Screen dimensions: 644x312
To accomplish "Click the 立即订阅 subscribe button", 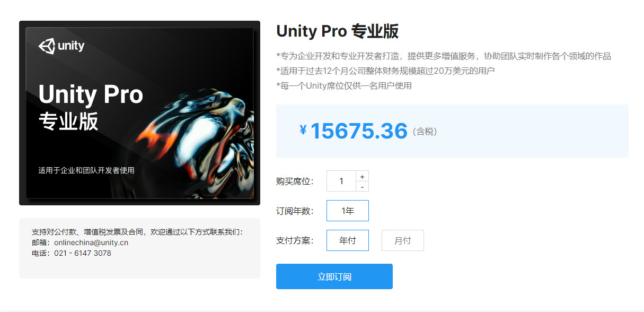I will coord(334,276).
